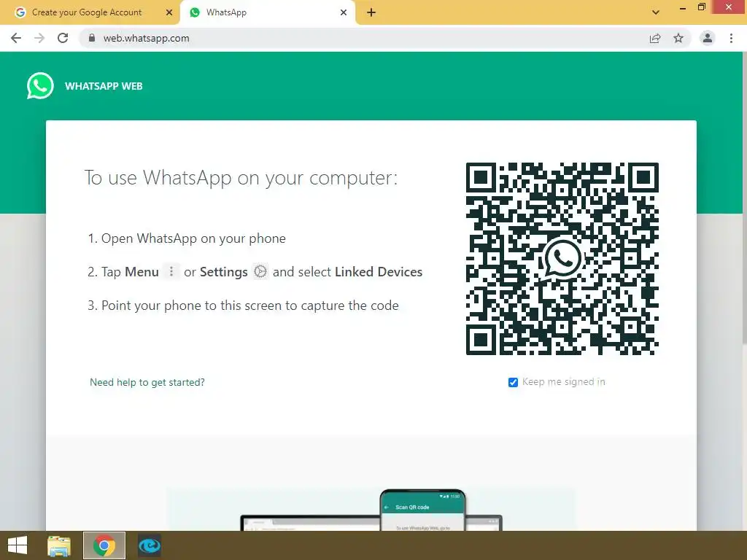Click the WhatsApp favicon on the second tab
The image size is (747, 560).
coord(195,12)
